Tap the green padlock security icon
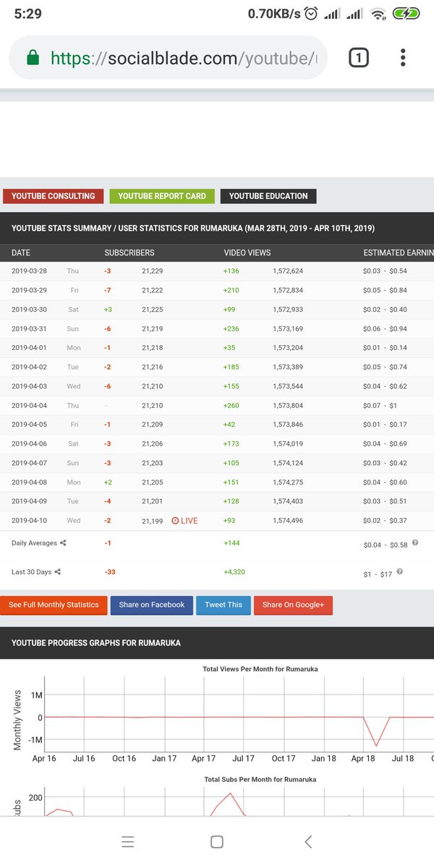Viewport: 434px width, 868px height. 33,58
